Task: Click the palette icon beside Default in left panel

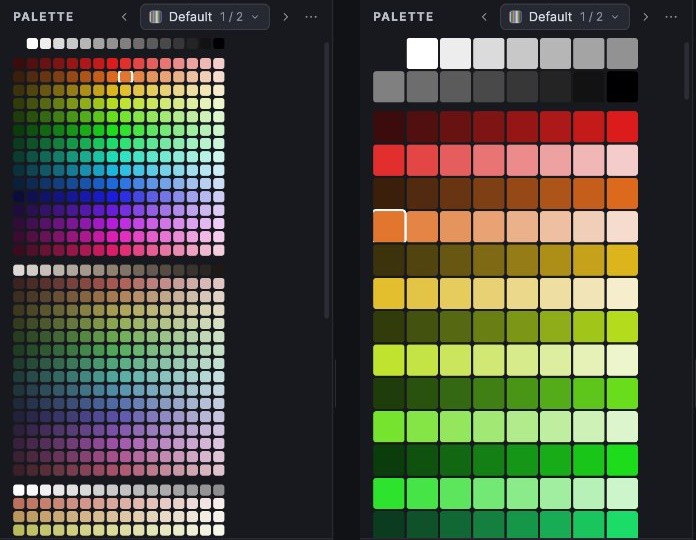Action: [x=155, y=17]
